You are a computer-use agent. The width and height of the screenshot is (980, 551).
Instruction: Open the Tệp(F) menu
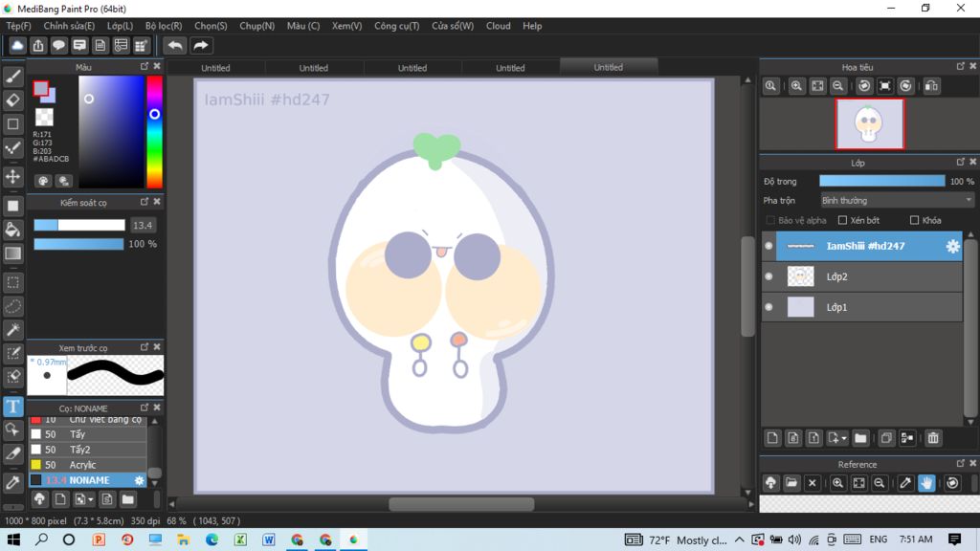coord(19,26)
